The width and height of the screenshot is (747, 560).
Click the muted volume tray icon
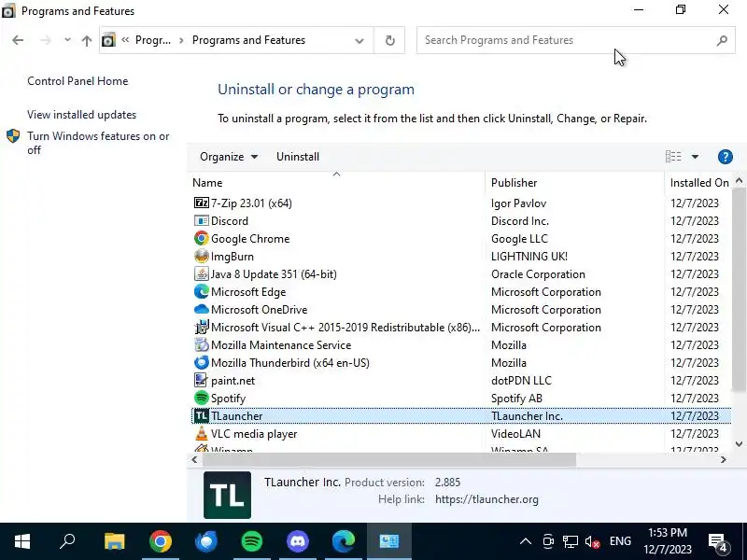592,541
